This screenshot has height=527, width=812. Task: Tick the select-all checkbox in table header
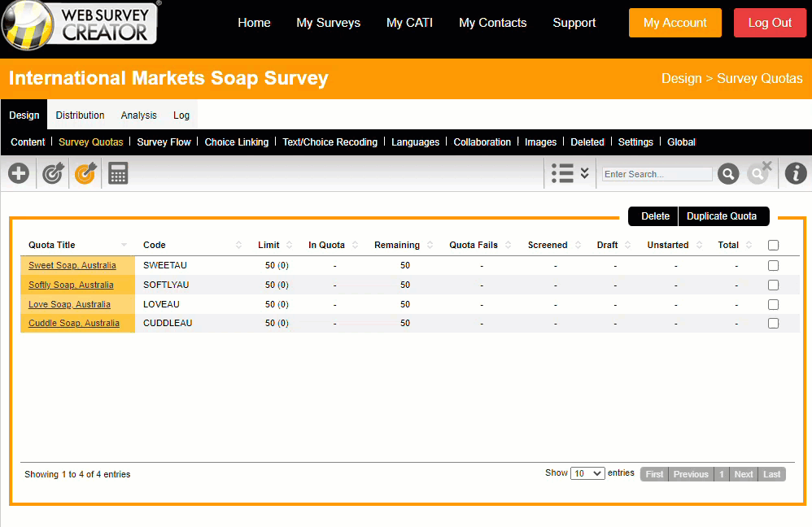pyautogui.click(x=773, y=245)
